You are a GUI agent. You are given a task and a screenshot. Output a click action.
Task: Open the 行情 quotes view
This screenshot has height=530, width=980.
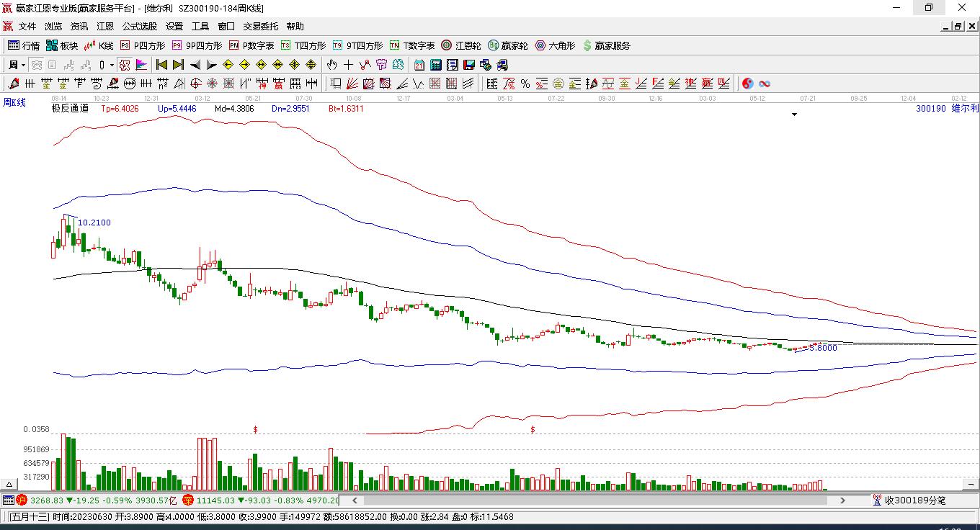24,45
